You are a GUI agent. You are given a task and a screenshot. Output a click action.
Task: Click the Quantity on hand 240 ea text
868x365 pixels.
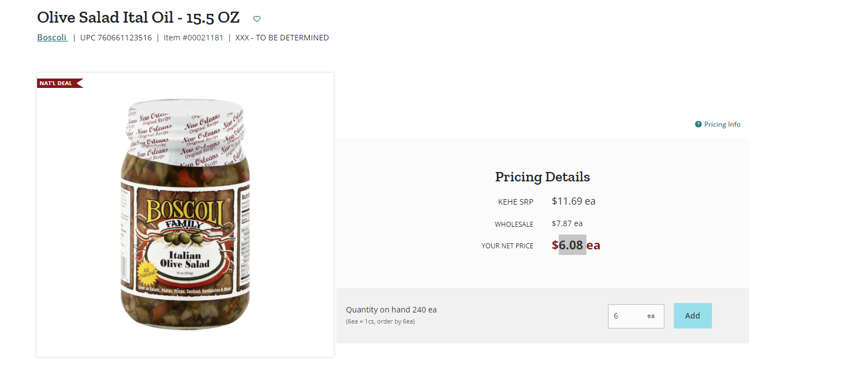pos(391,310)
